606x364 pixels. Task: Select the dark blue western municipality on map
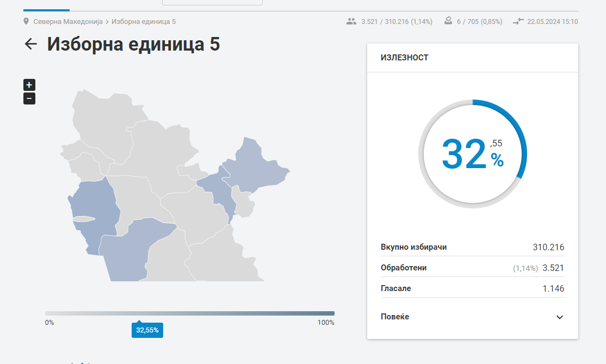(x=95, y=205)
